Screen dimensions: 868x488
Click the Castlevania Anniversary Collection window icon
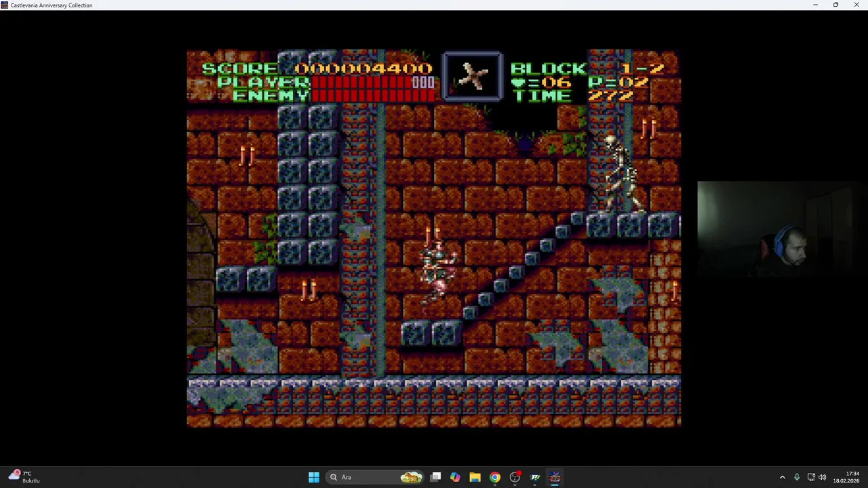(x=5, y=5)
